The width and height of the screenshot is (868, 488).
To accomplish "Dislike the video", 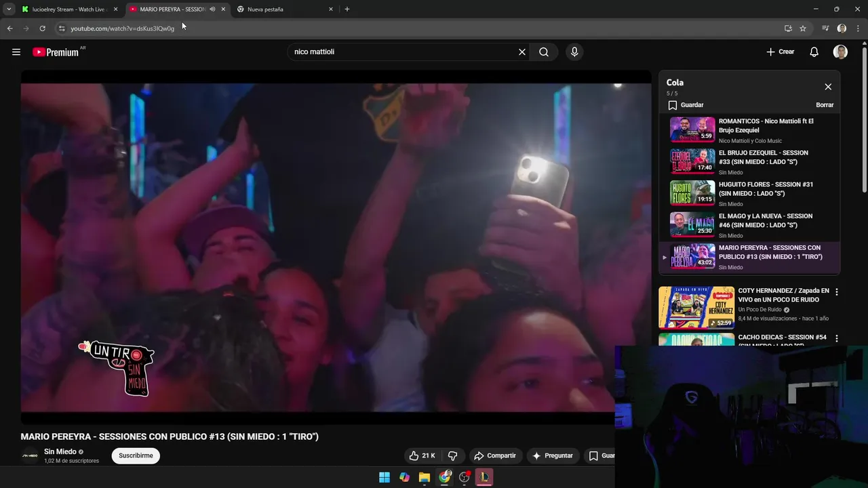I will coord(452,455).
